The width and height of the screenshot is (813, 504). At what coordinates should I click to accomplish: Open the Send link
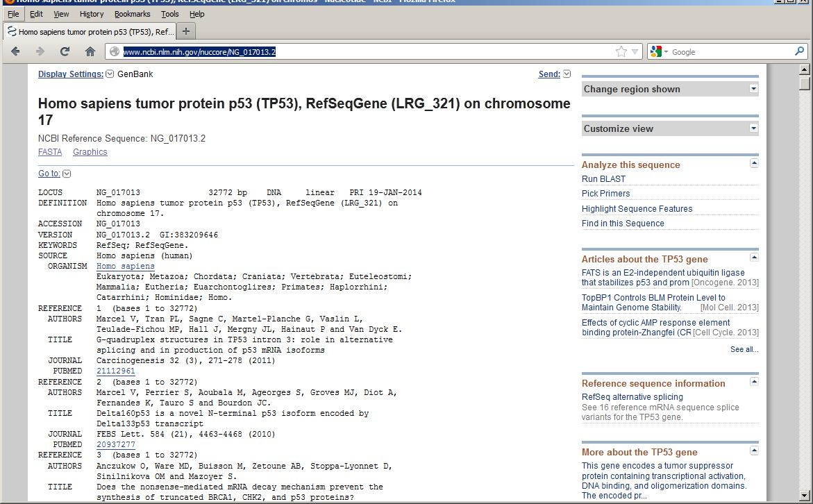tap(549, 74)
